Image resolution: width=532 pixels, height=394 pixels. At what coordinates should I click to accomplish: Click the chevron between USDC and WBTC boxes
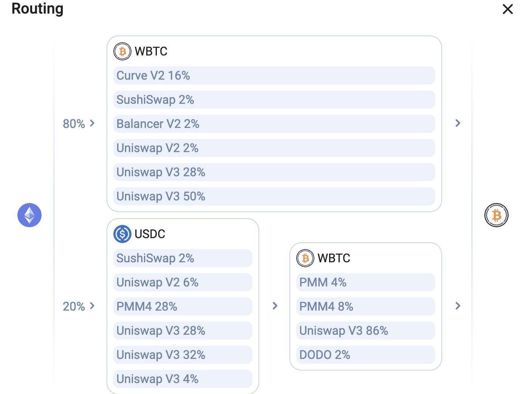275,306
